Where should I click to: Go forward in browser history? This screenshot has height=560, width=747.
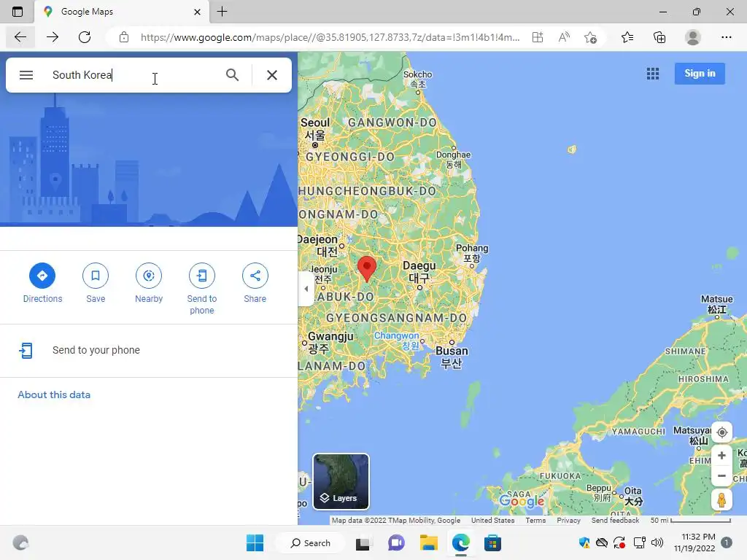(53, 37)
